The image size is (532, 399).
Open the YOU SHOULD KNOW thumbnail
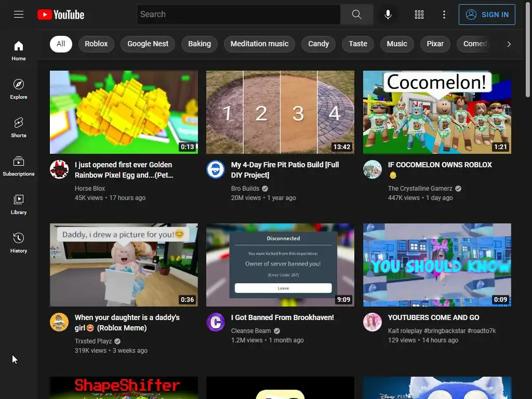pos(437,265)
